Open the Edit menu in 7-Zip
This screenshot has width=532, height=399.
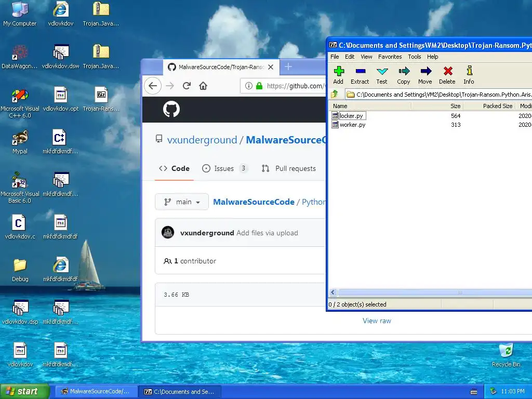350,57
